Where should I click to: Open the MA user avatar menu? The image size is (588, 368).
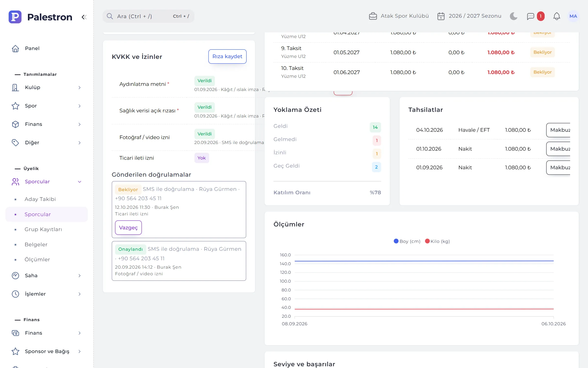573,16
